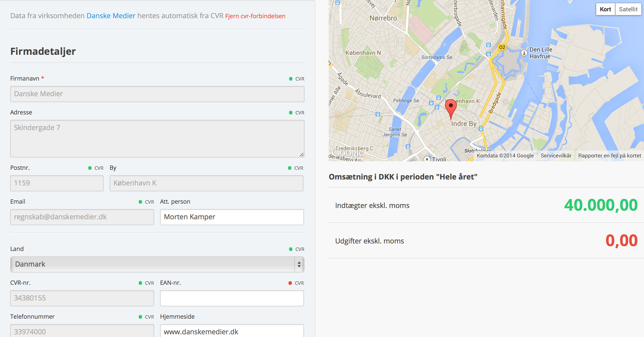Open the Danske Medier company link

pos(111,16)
